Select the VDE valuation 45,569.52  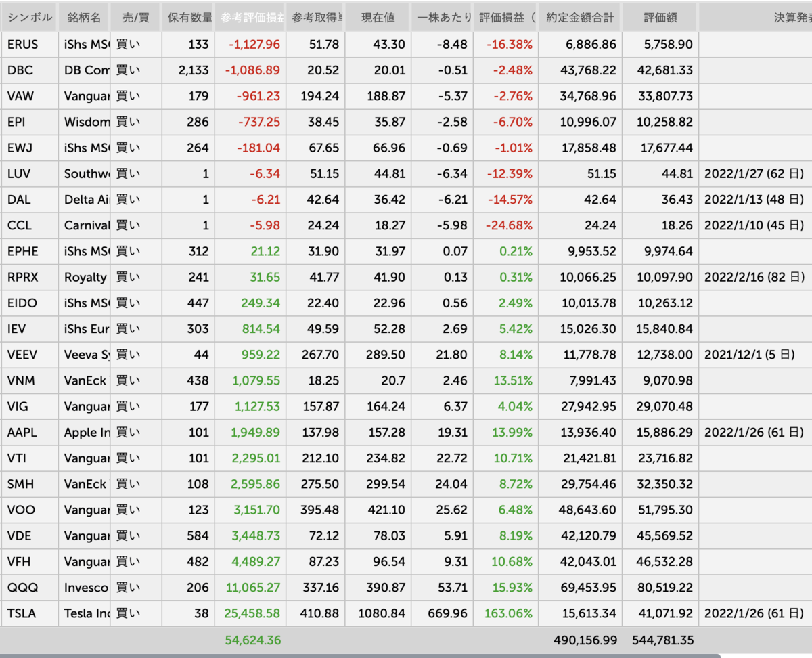[664, 535]
